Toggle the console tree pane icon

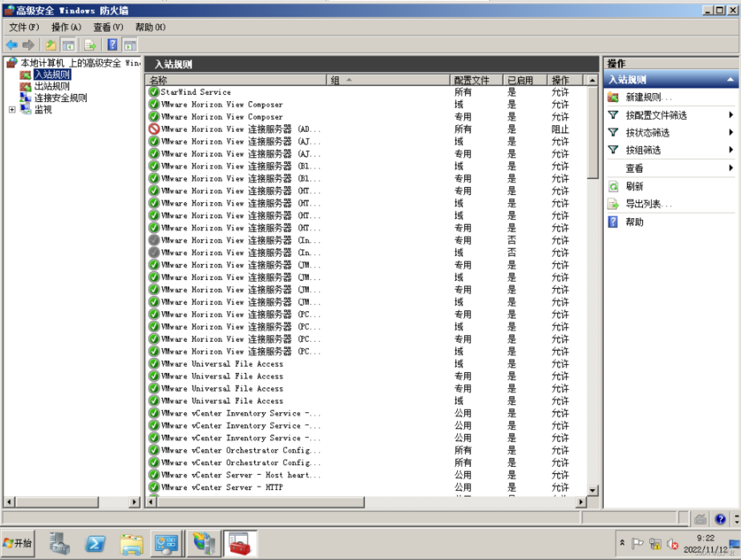click(x=68, y=44)
